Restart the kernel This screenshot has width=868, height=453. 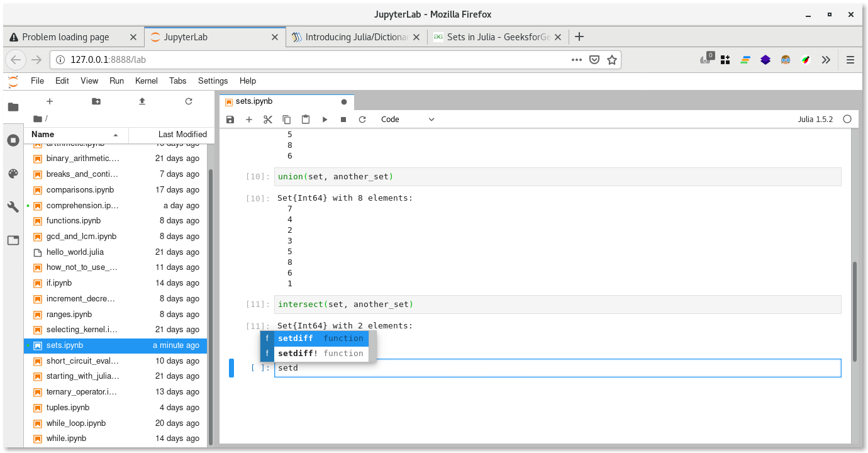point(362,119)
